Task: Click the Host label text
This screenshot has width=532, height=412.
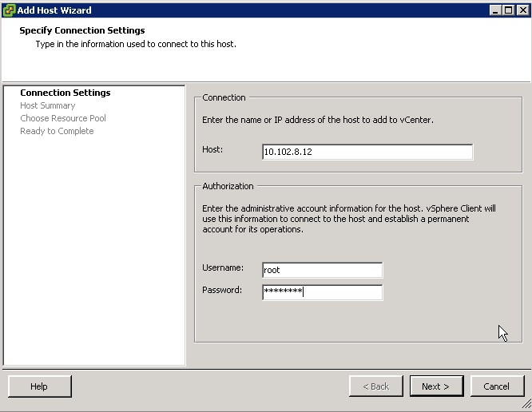Action: pos(212,149)
